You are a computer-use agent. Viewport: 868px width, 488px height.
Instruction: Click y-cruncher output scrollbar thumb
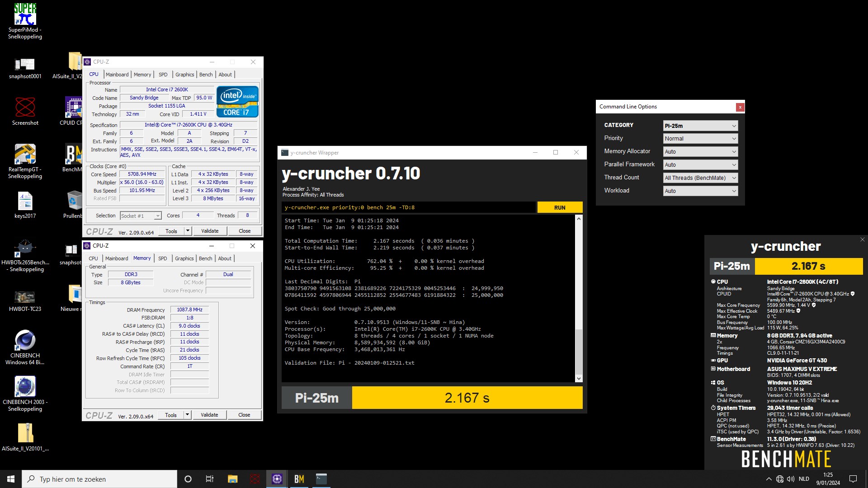[x=579, y=351]
